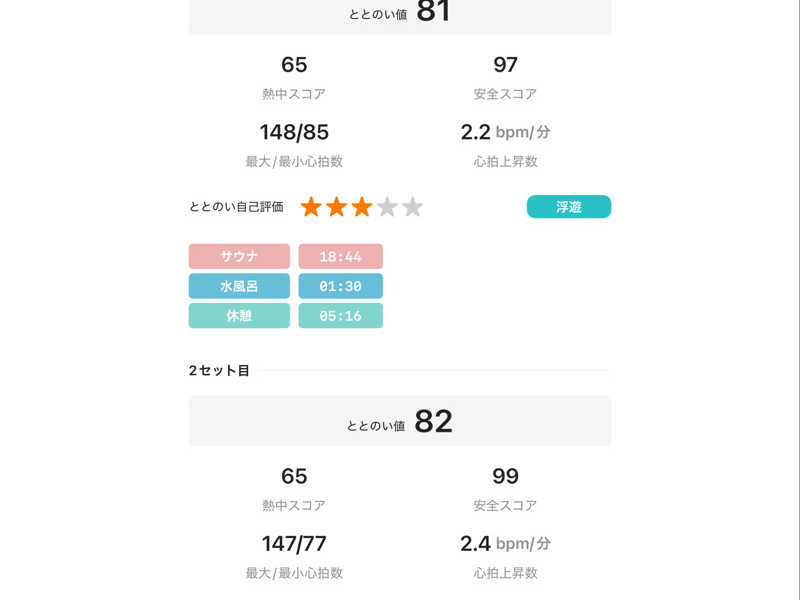Click the fourth gray rating star
Image resolution: width=800 pixels, height=600 pixels.
point(387,207)
